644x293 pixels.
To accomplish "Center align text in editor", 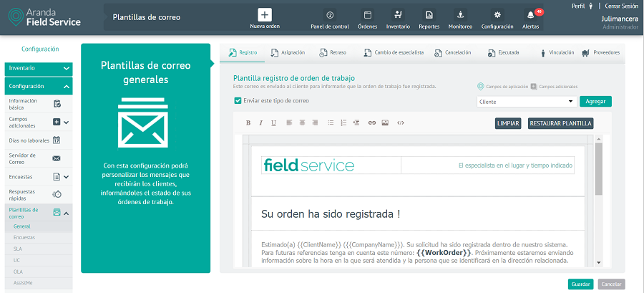I will (x=302, y=123).
